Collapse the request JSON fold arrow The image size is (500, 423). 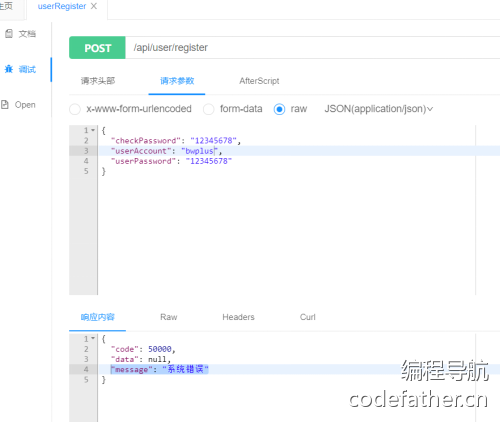93,130
